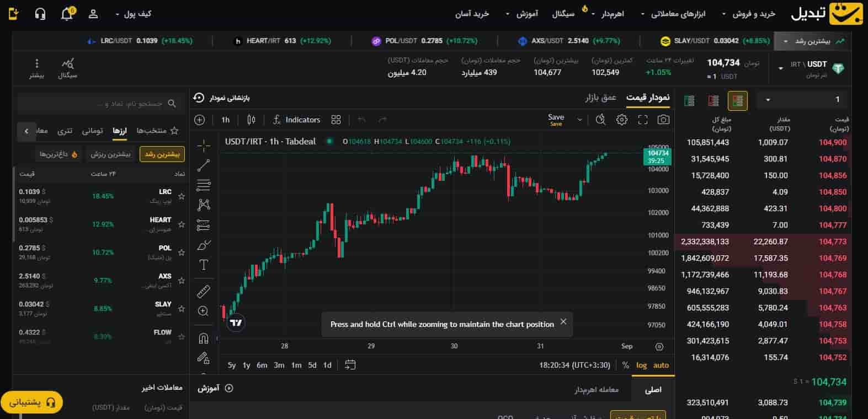Open go to date calendar icon
The width and height of the screenshot is (868, 419).
tap(350, 365)
